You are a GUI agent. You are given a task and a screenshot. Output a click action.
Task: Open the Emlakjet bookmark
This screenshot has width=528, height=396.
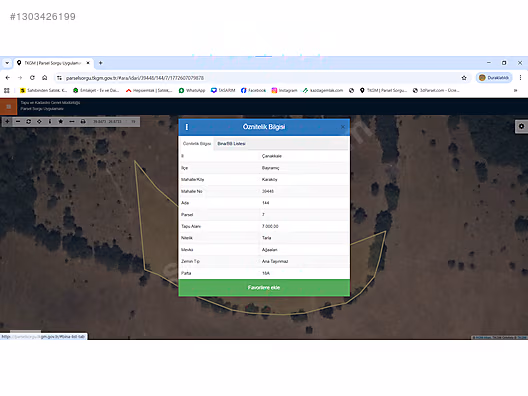pyautogui.click(x=96, y=90)
